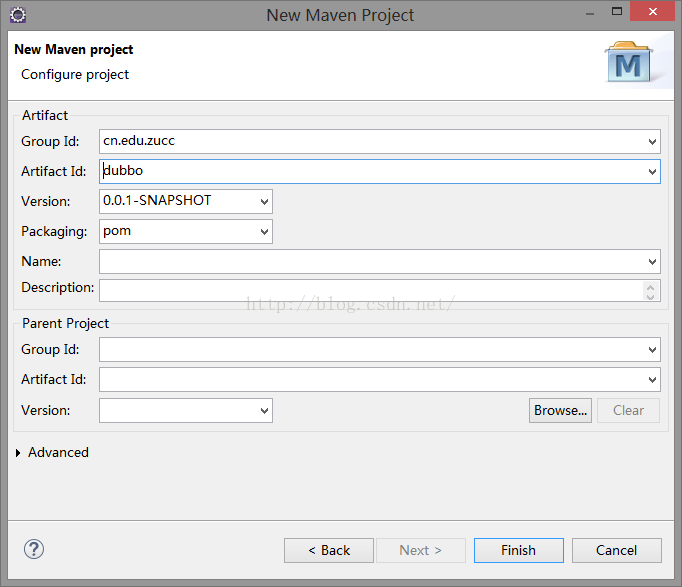Screen dimensions: 682x587
Task: Open the Name field dropdown arrow
Action: [652, 261]
